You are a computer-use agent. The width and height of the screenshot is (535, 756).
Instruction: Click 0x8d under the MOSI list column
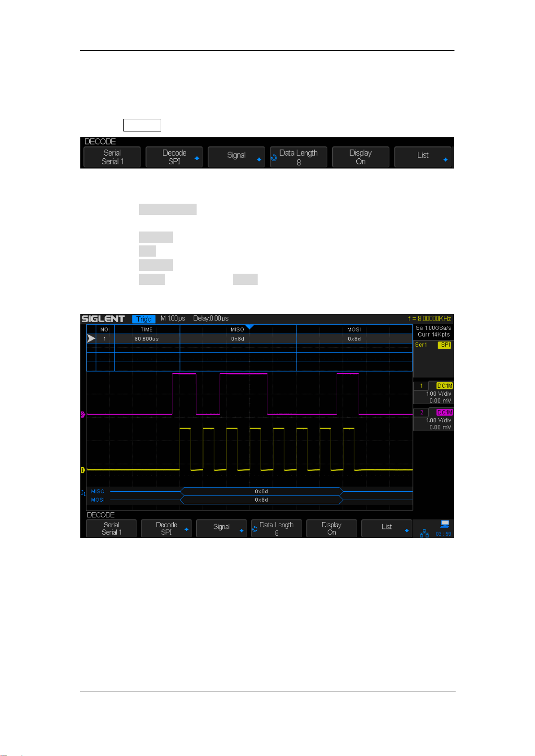pos(355,339)
